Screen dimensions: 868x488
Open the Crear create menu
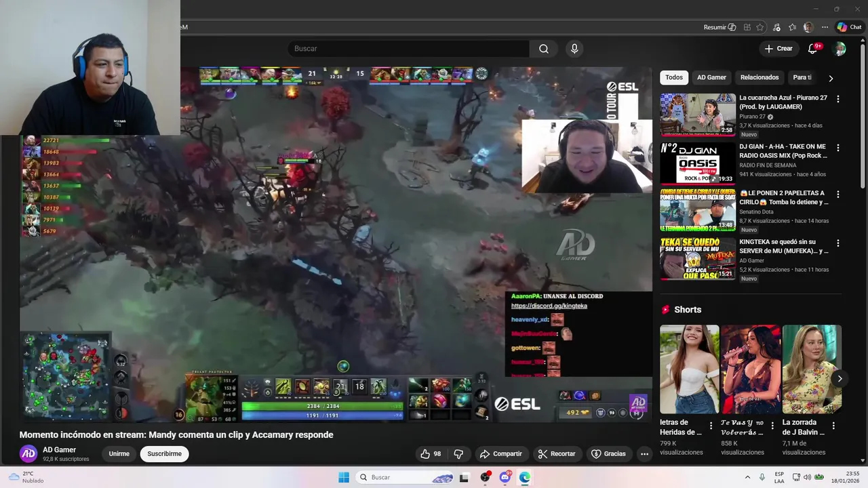(x=778, y=49)
